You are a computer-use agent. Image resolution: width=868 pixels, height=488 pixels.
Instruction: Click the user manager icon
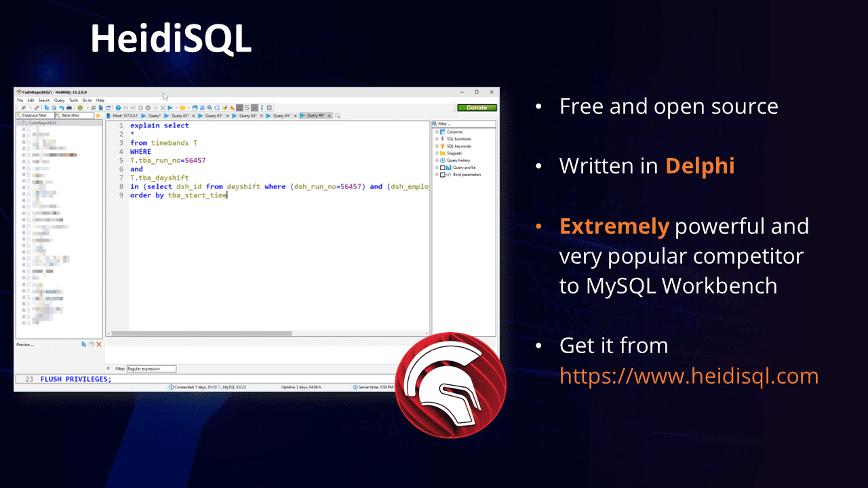coord(94,108)
